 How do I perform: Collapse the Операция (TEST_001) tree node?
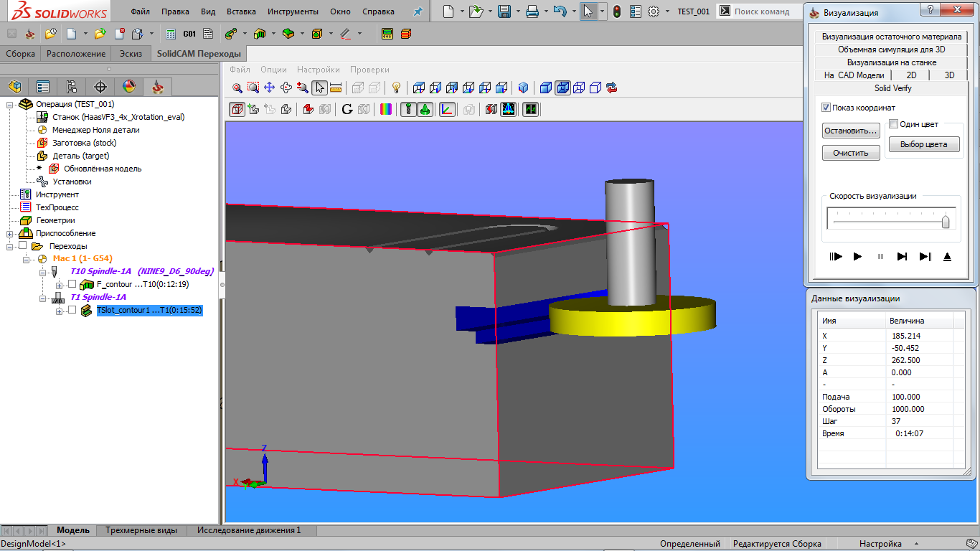tap(10, 104)
